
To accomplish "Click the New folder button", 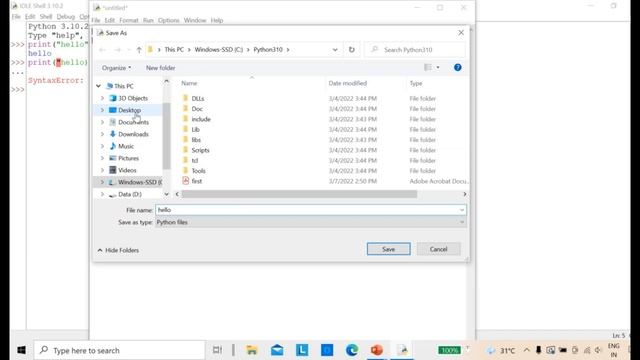I will [x=160, y=68].
